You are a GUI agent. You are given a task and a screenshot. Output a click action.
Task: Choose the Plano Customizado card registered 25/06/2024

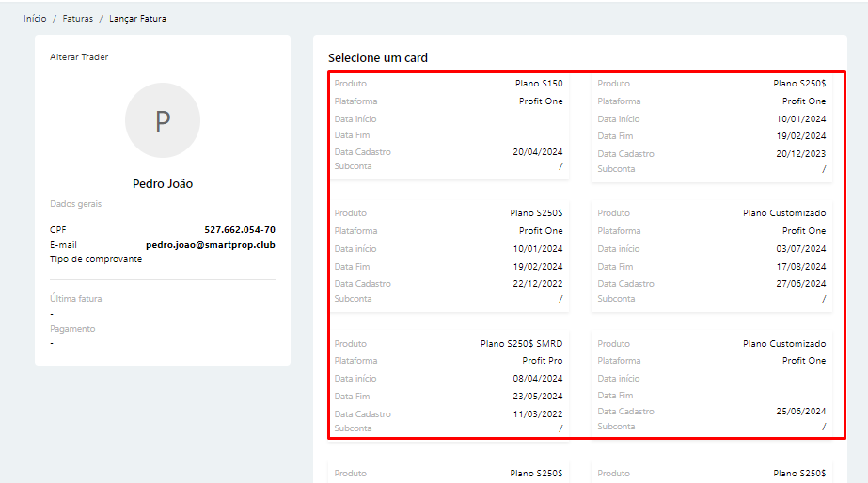pos(712,386)
